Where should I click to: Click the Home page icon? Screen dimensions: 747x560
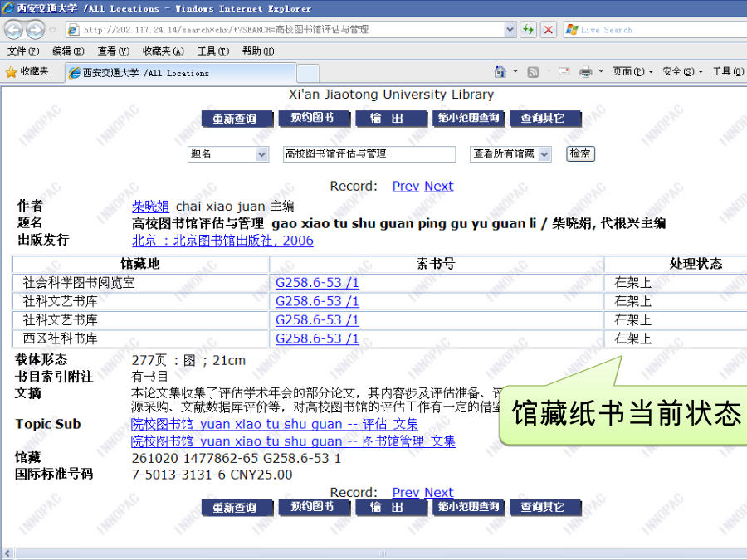click(x=500, y=71)
